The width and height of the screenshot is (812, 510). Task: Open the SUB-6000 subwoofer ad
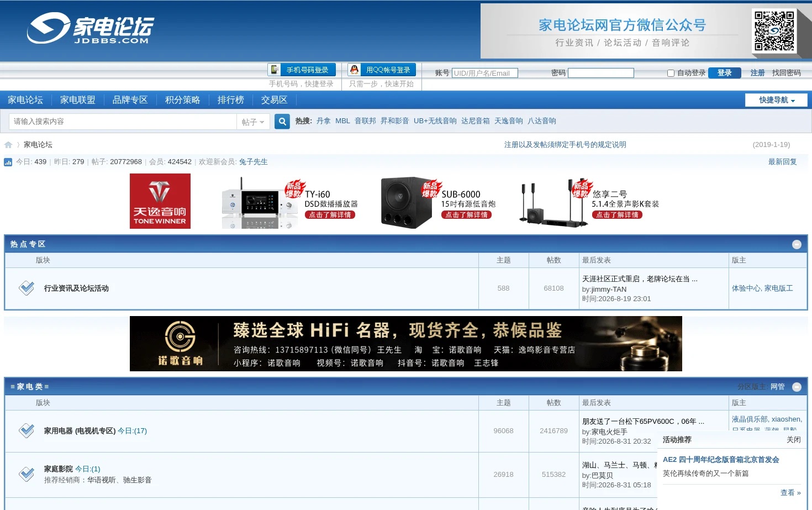(438, 203)
